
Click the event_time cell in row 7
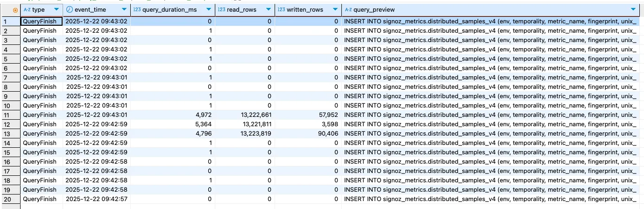click(x=96, y=77)
